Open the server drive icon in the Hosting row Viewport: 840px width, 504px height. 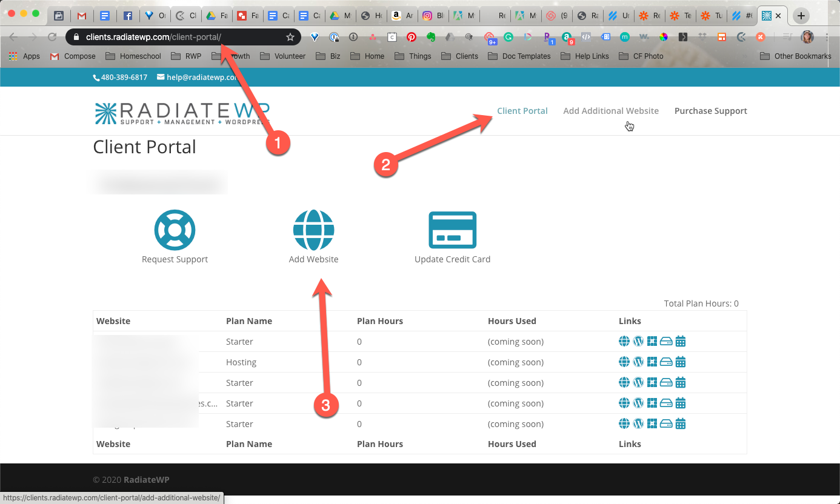(x=666, y=362)
